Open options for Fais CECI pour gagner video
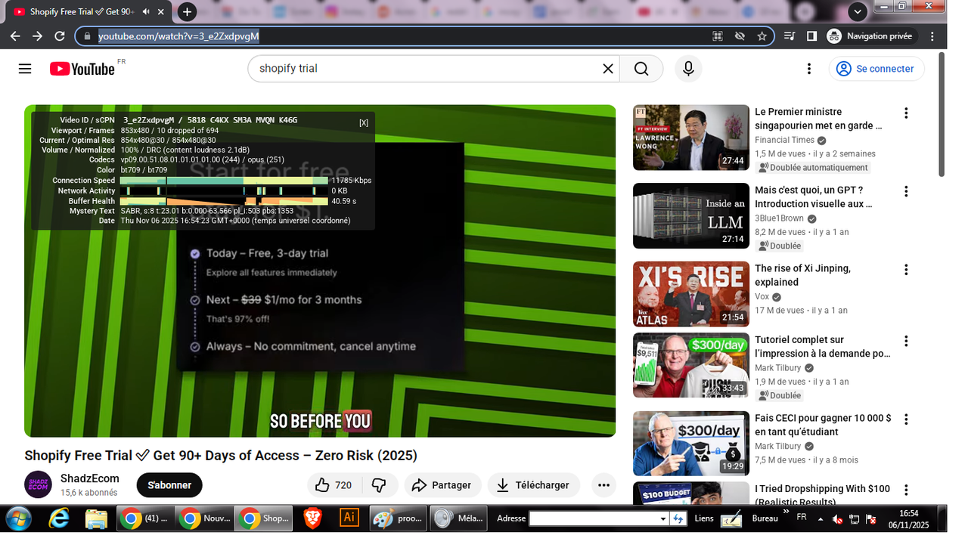This screenshot has height=560, width=968. [x=906, y=419]
